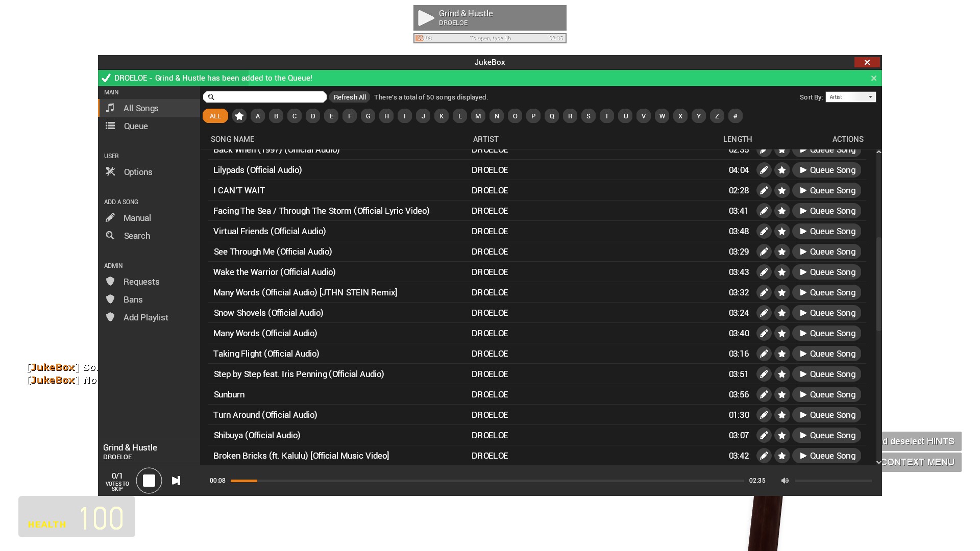The height and width of the screenshot is (551, 980).
Task: Queue Song for Sunburn
Action: (827, 394)
